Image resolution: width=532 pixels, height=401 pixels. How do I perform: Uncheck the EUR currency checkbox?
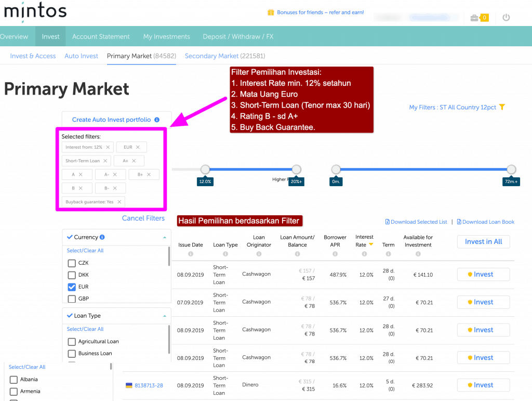71,287
